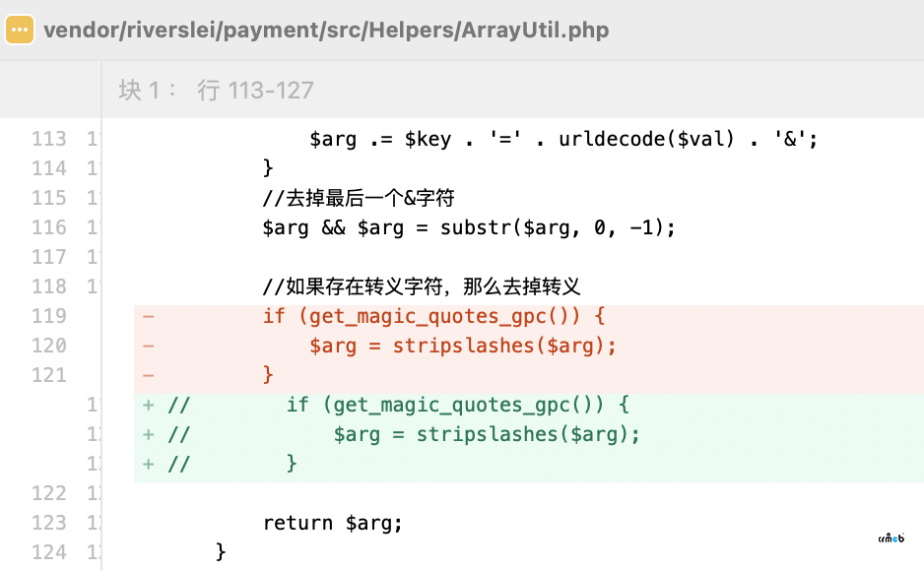This screenshot has height=571, width=924.
Task: Select the plus marker for commented closing brace
Action: tap(149, 464)
